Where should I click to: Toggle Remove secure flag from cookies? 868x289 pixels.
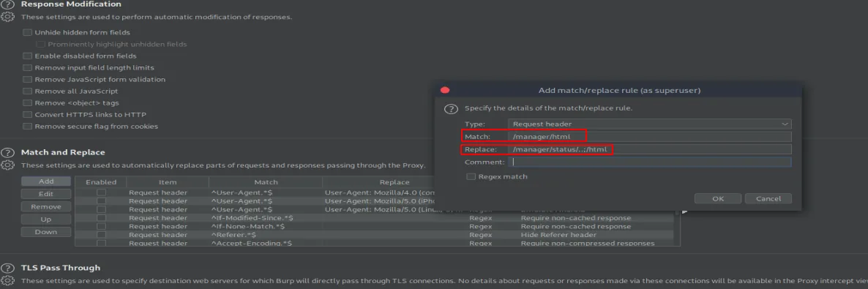pyautogui.click(x=28, y=127)
